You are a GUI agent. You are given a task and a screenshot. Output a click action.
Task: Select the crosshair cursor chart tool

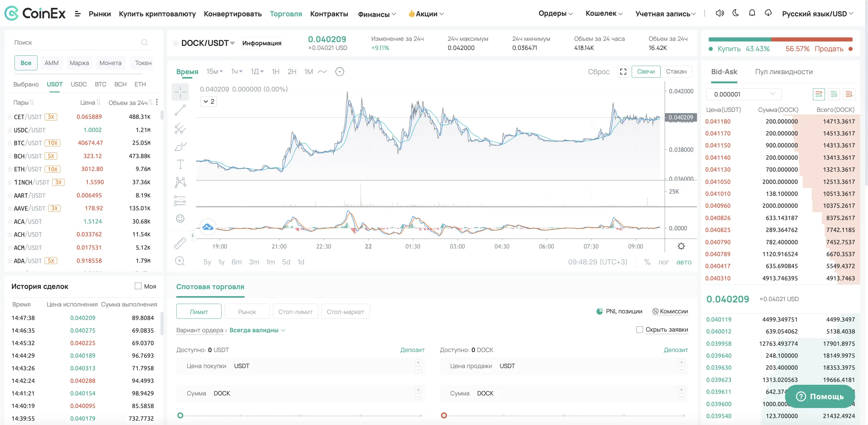[x=180, y=92]
